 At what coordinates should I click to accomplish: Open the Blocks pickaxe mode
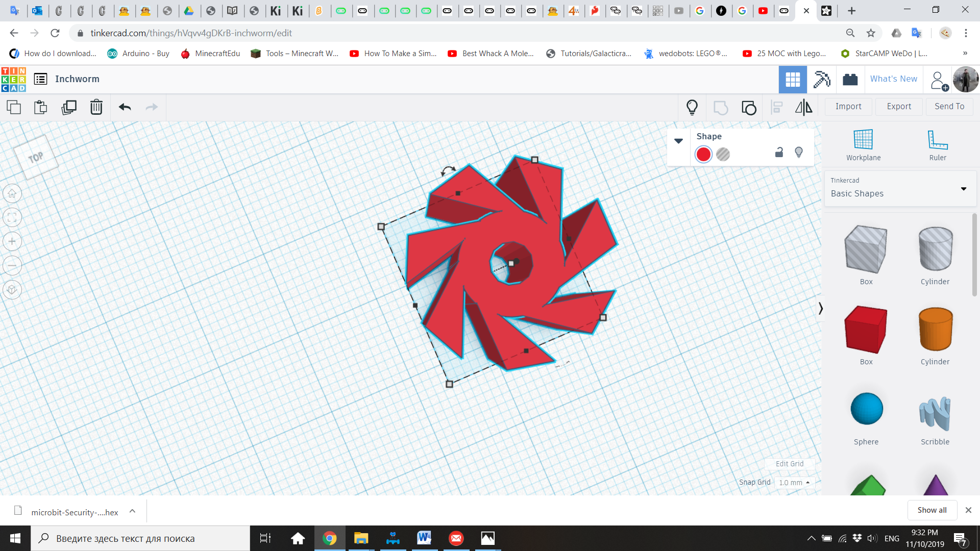(821, 79)
